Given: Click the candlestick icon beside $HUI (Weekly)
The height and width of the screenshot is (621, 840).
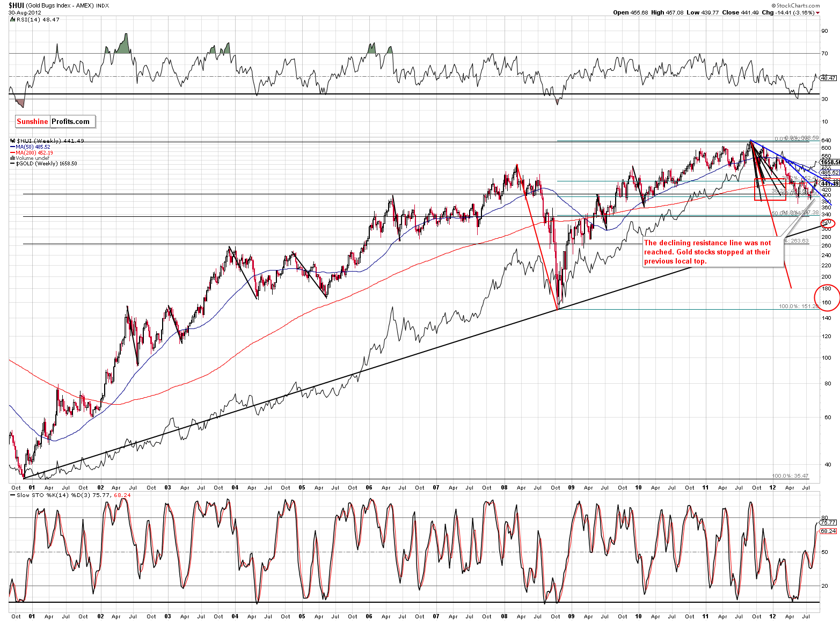Looking at the screenshot, I should point(12,141).
